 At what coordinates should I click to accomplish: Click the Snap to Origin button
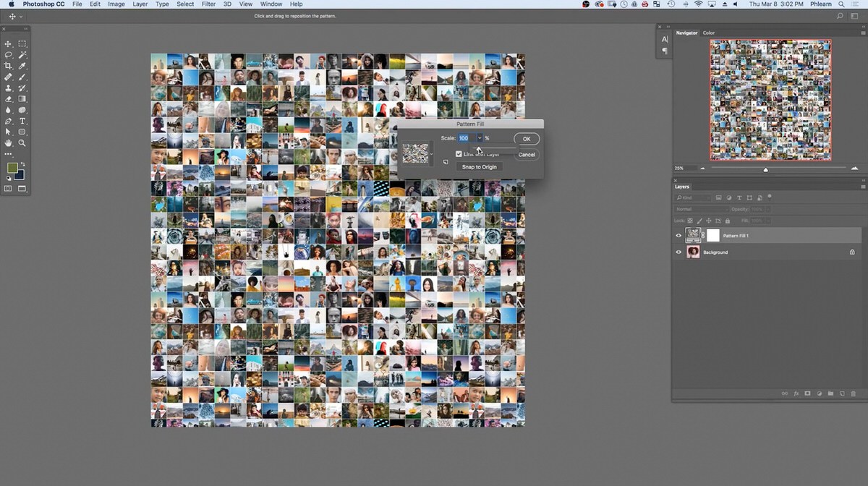(x=479, y=167)
